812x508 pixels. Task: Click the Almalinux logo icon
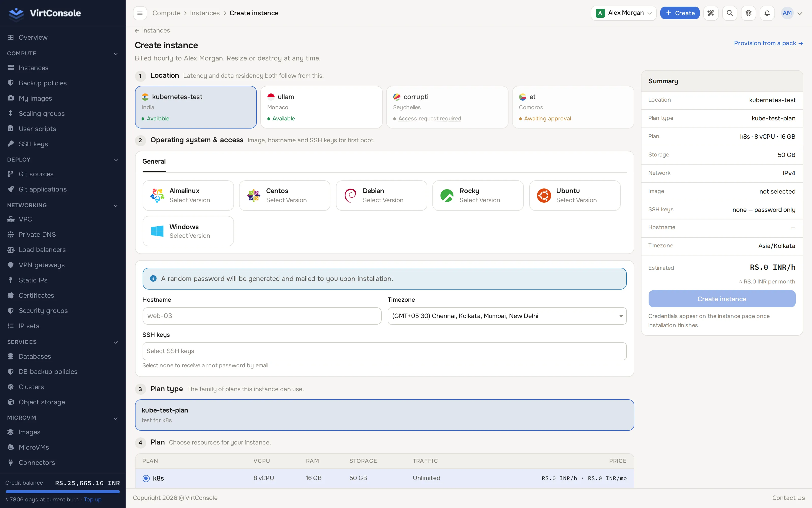click(157, 195)
